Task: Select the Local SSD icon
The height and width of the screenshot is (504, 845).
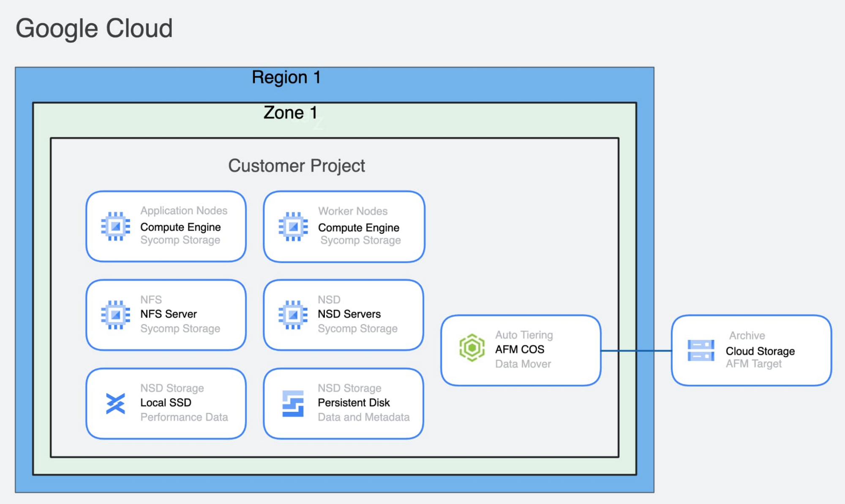Action: click(x=115, y=404)
